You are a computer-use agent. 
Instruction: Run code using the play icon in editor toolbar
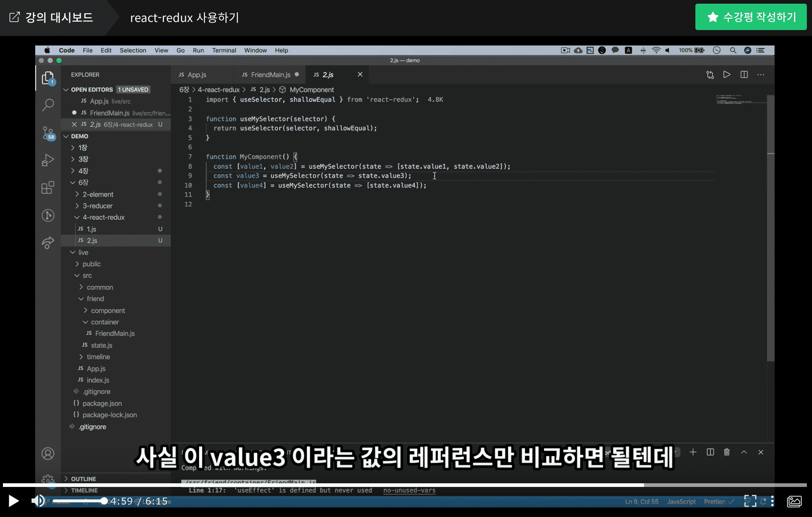click(x=727, y=75)
